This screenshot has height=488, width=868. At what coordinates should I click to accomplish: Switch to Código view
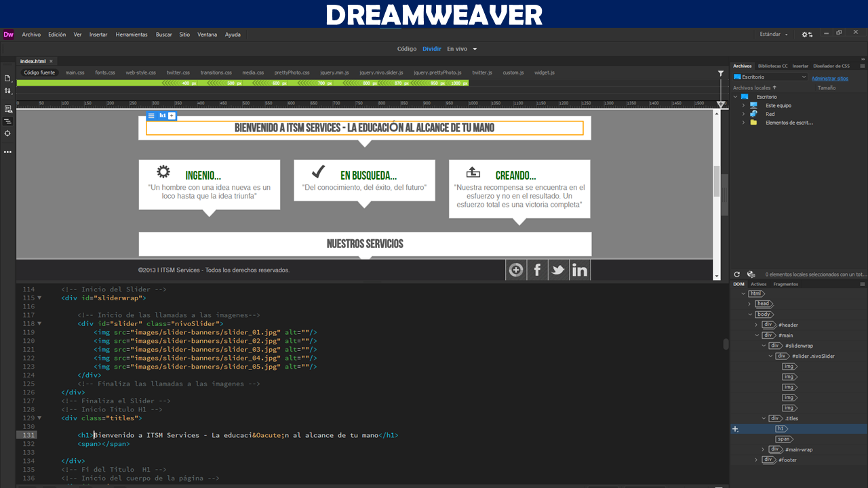(406, 49)
